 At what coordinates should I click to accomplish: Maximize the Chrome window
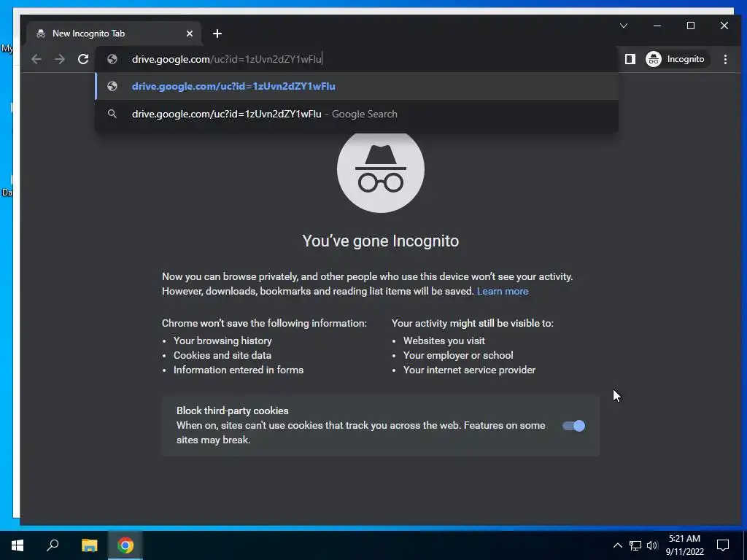click(x=691, y=26)
